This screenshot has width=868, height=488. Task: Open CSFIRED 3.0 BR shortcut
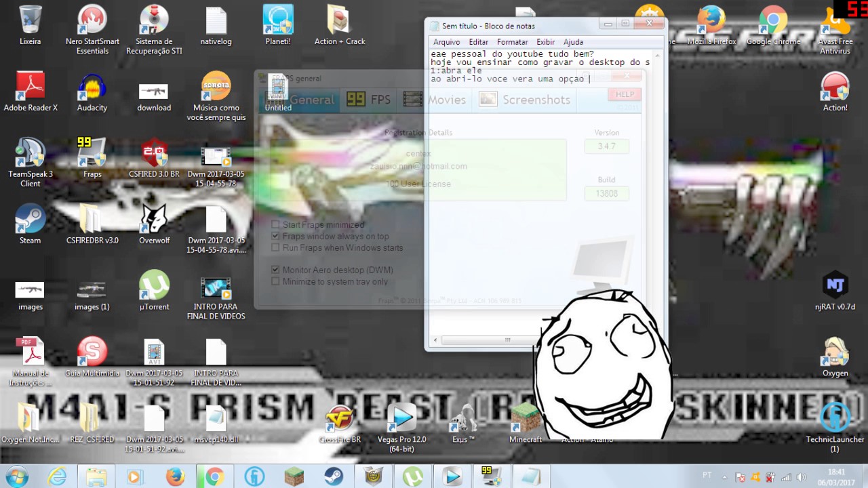pos(154,158)
